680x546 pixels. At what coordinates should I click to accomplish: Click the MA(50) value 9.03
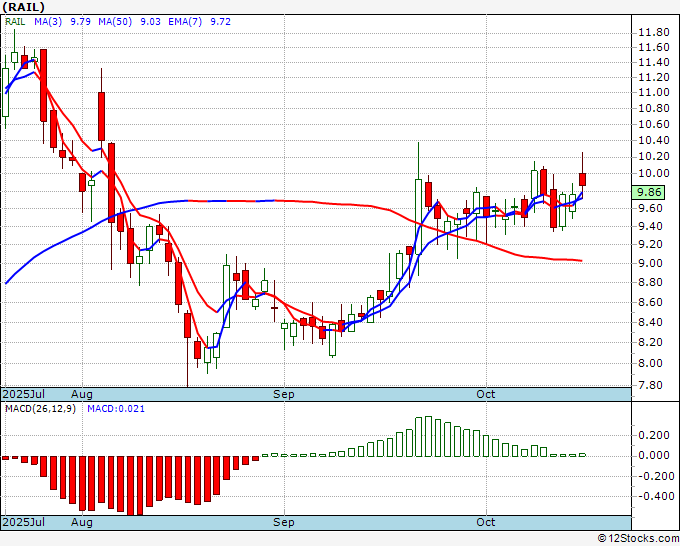click(x=150, y=22)
